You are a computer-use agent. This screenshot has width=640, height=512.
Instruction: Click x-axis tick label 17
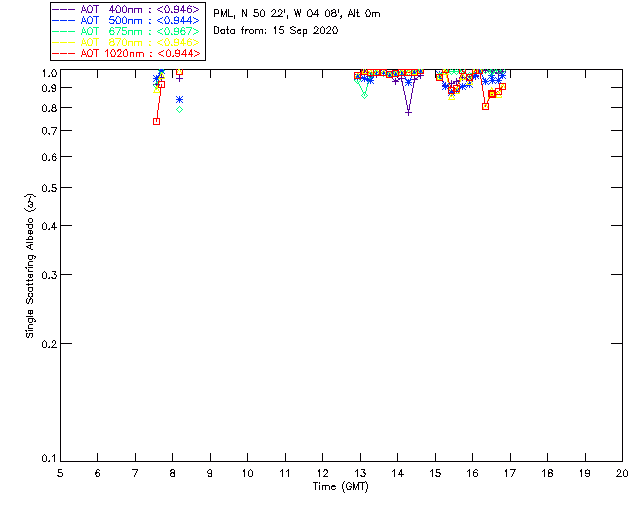point(510,473)
